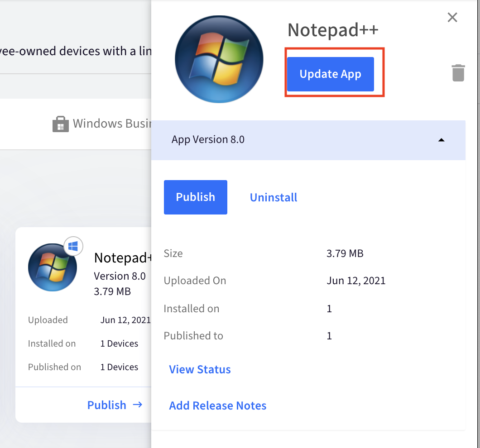Click the Size label in panel
Screen dimensions: 480x448
pos(173,253)
